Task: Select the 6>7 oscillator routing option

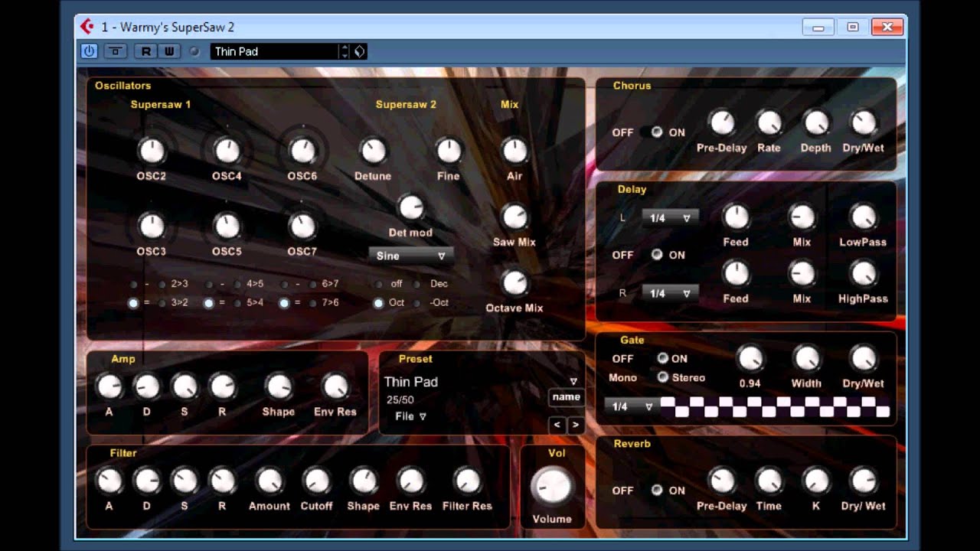Action: [312, 284]
